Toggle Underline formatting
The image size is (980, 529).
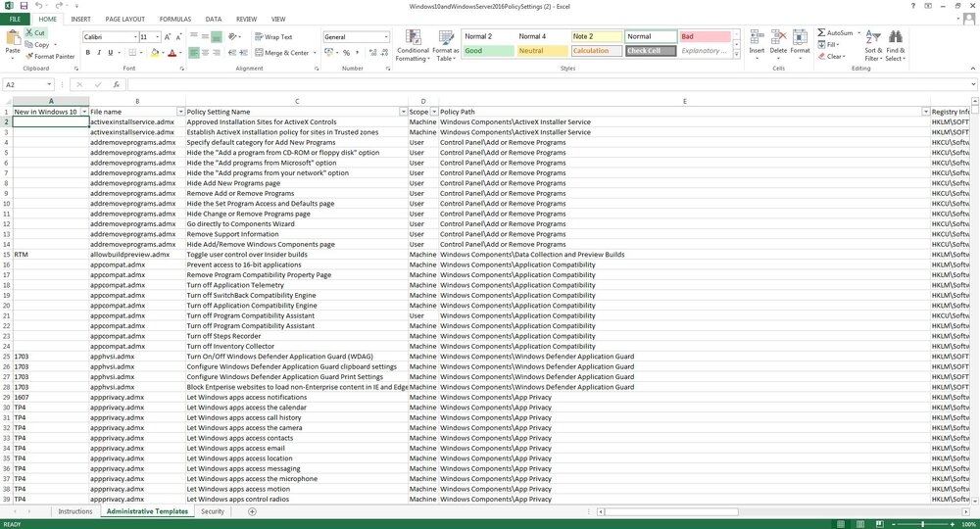(111, 53)
